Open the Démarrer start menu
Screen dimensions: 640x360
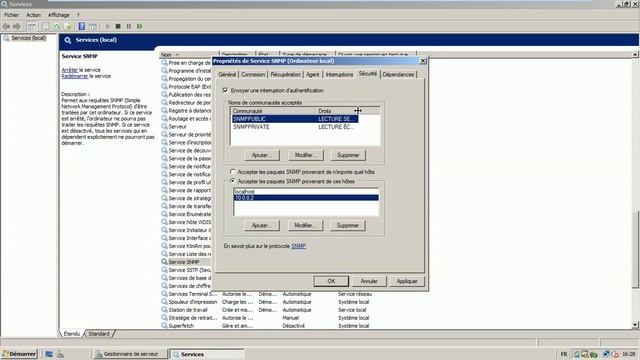[x=19, y=354]
